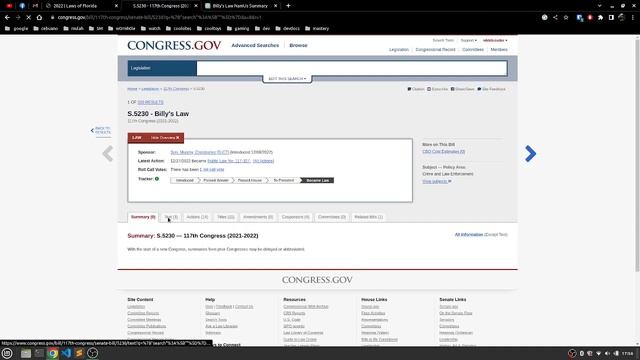Open the Public Law number link
Screen dimensions: 640x360
[229, 161]
